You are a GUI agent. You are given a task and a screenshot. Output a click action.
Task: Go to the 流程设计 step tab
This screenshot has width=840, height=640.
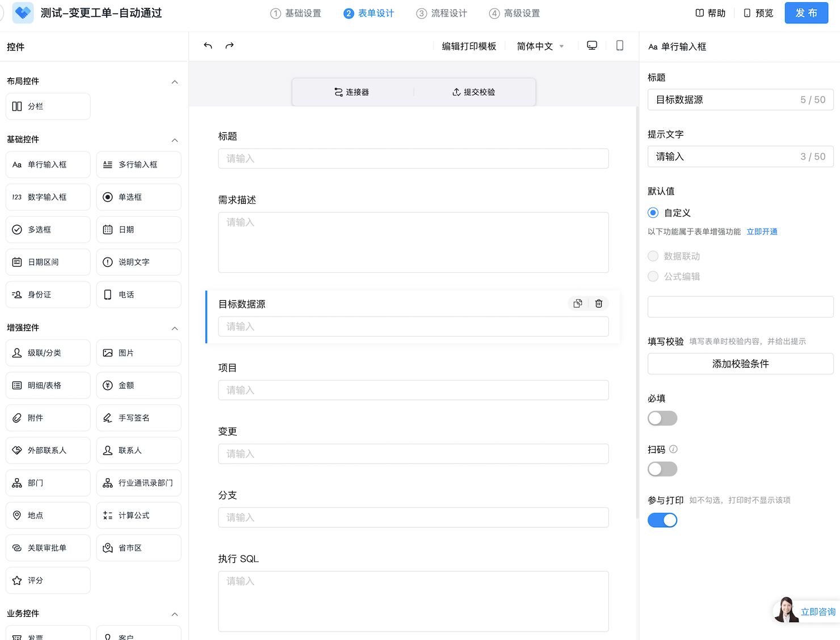coord(442,13)
